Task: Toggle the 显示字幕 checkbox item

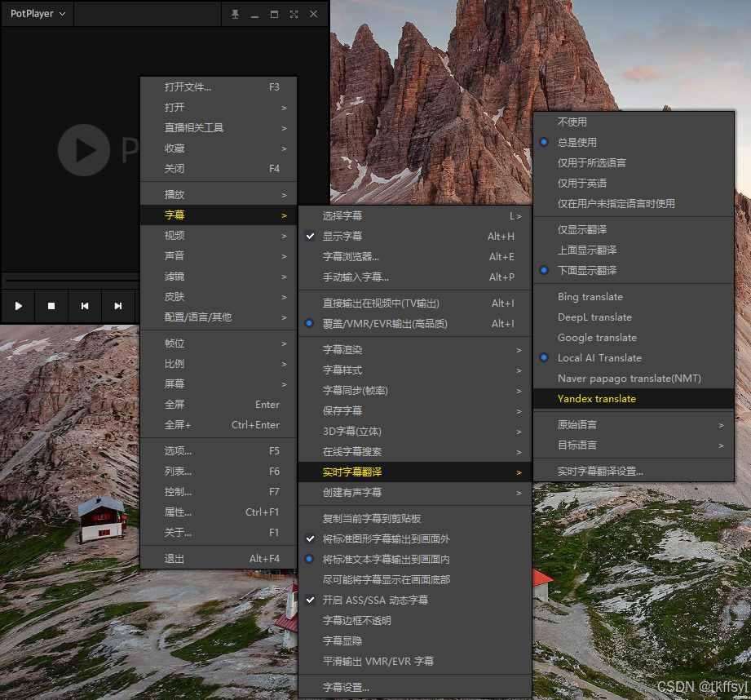Action: pos(415,237)
